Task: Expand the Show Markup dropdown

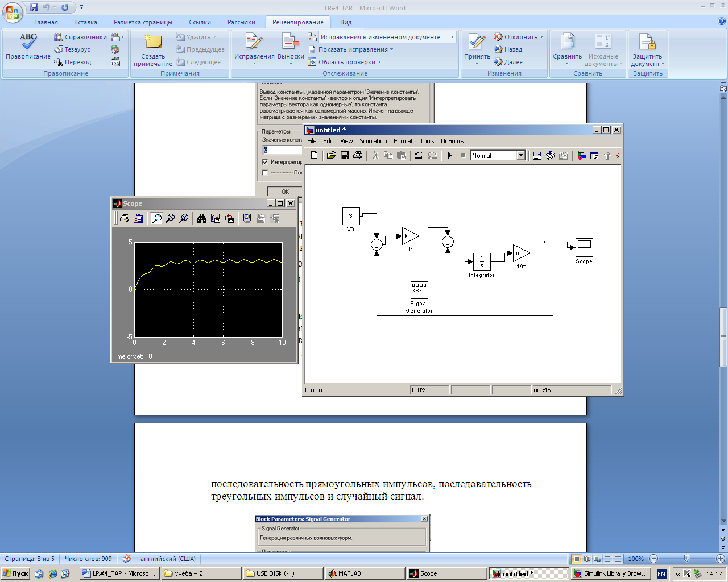Action: (x=355, y=49)
